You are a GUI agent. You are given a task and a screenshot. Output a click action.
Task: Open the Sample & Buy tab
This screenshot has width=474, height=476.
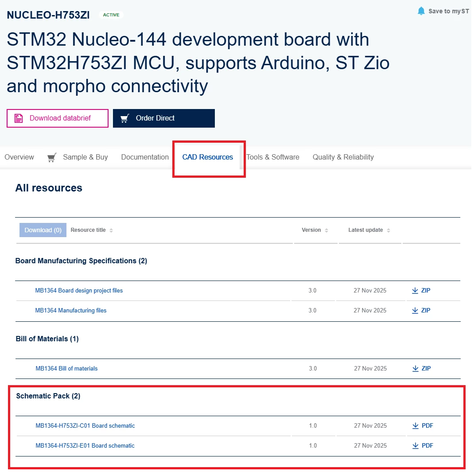pos(85,157)
